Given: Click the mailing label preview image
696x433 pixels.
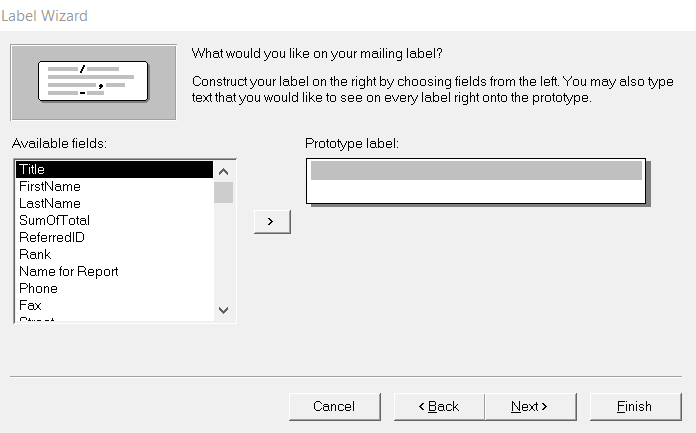Looking at the screenshot, I should 93,82.
